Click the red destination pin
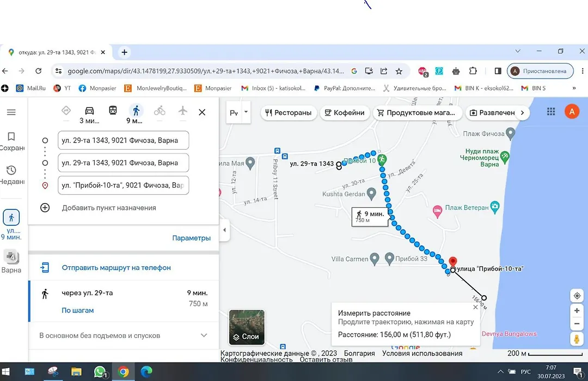Viewport: 588px width, 381px height. point(453,262)
